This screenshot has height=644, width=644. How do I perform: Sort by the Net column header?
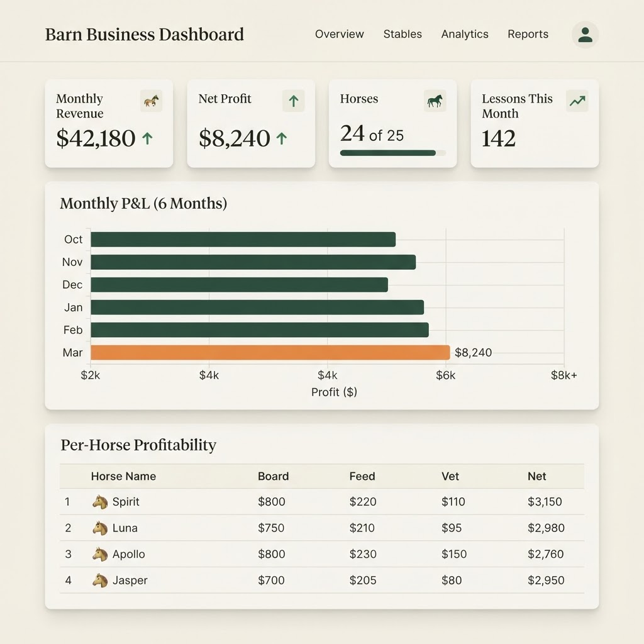click(537, 476)
